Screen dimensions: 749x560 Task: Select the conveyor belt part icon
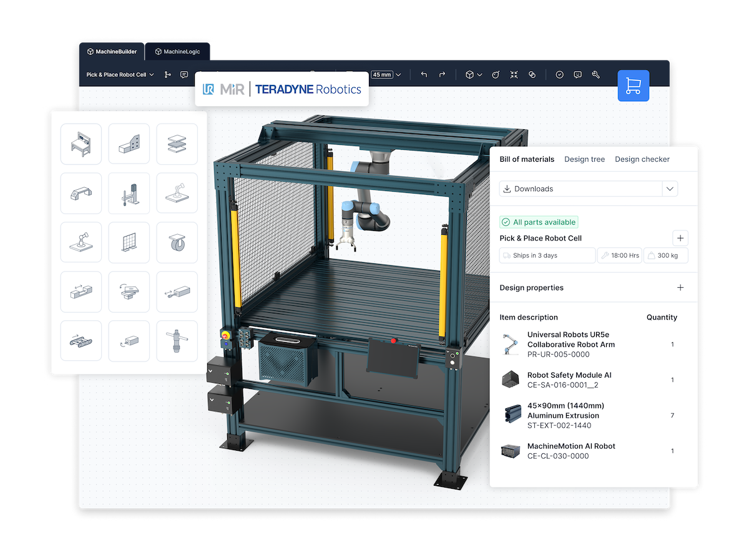(81, 341)
